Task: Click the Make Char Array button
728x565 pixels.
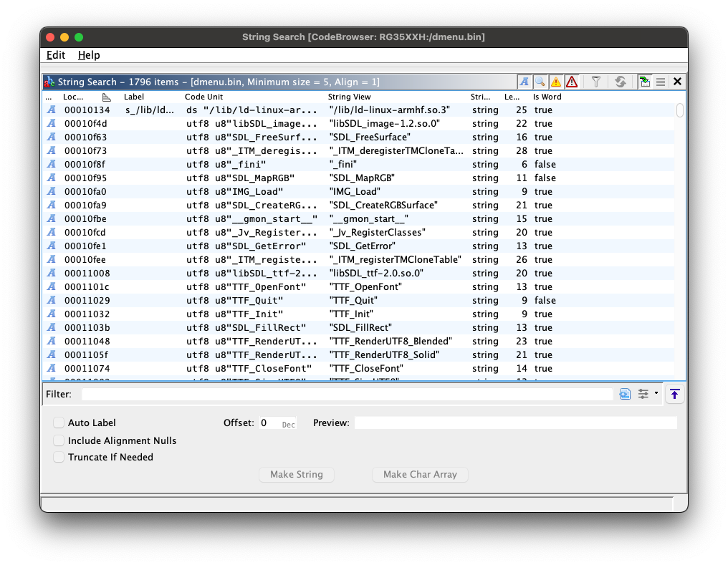Action: 420,475
